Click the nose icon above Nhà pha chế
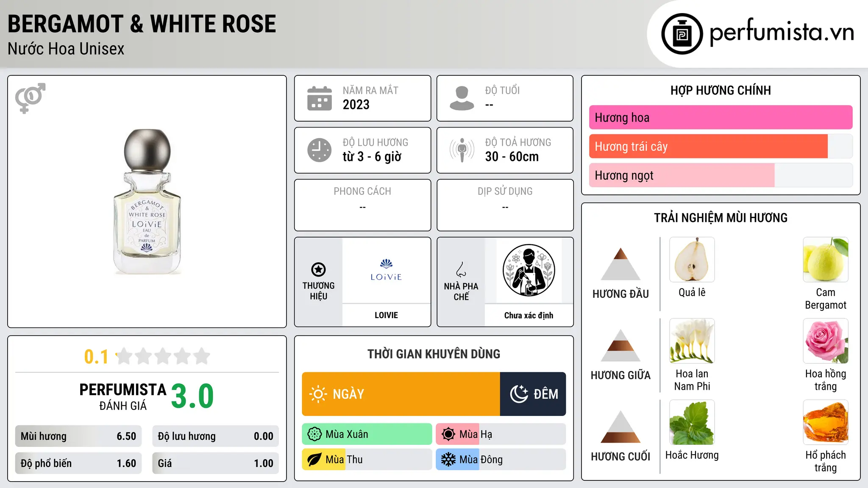The image size is (868, 488). (x=461, y=269)
